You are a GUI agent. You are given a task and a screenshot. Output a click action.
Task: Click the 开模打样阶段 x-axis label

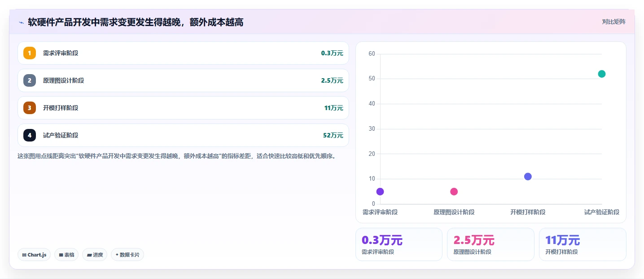[x=528, y=212]
